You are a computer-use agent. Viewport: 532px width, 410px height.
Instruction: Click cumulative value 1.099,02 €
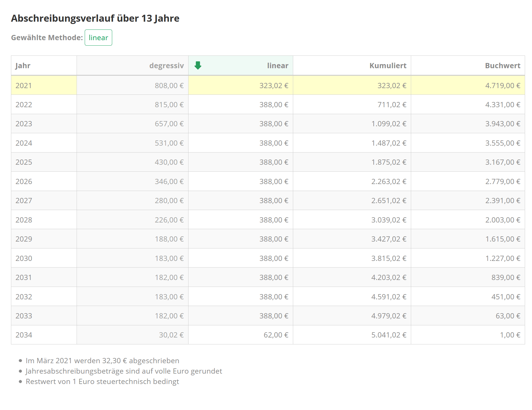coord(389,124)
